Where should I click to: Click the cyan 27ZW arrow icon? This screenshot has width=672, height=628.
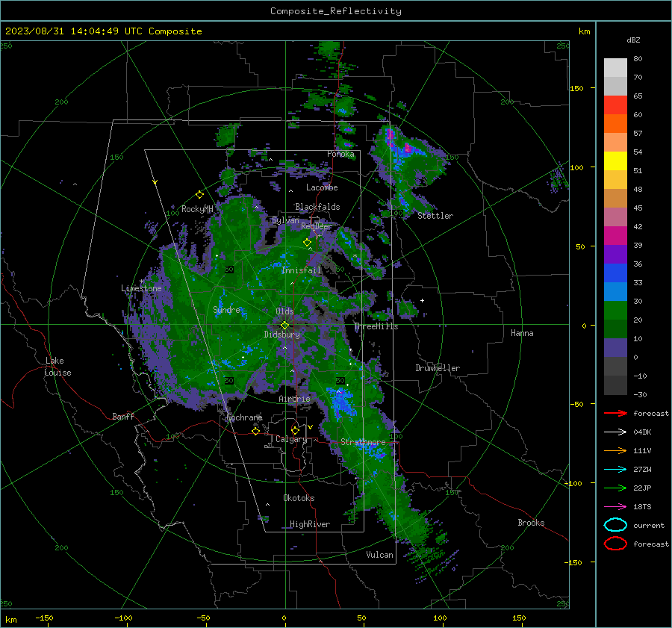click(x=615, y=469)
